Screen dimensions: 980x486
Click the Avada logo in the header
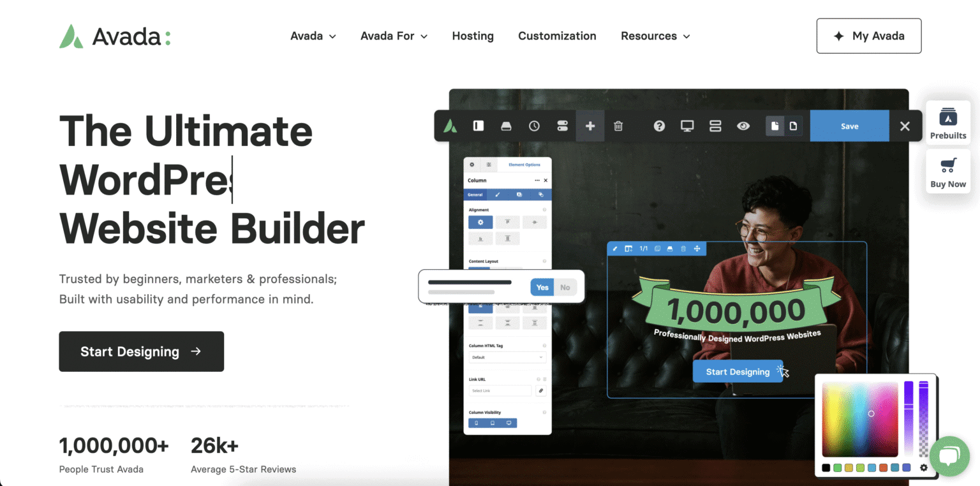click(115, 36)
